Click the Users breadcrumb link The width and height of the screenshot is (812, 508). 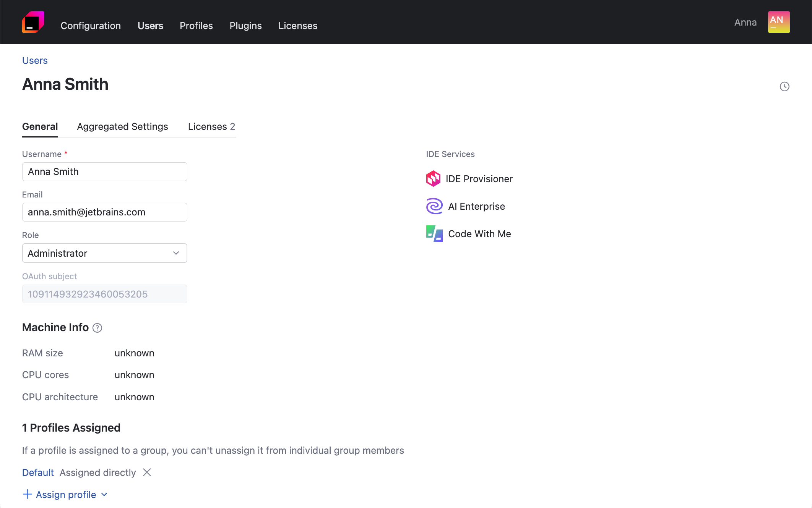(35, 60)
